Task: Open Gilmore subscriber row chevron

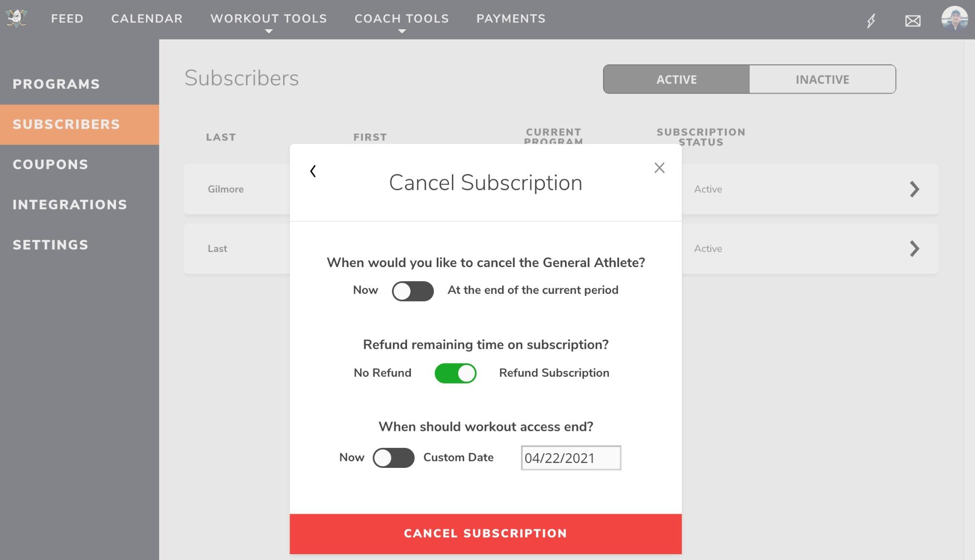Action: point(915,189)
